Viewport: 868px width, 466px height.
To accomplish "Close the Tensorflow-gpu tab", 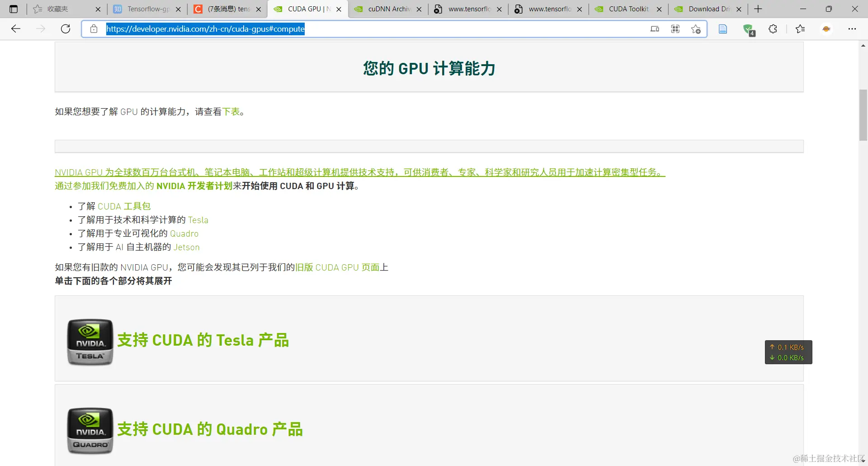I will pos(178,9).
